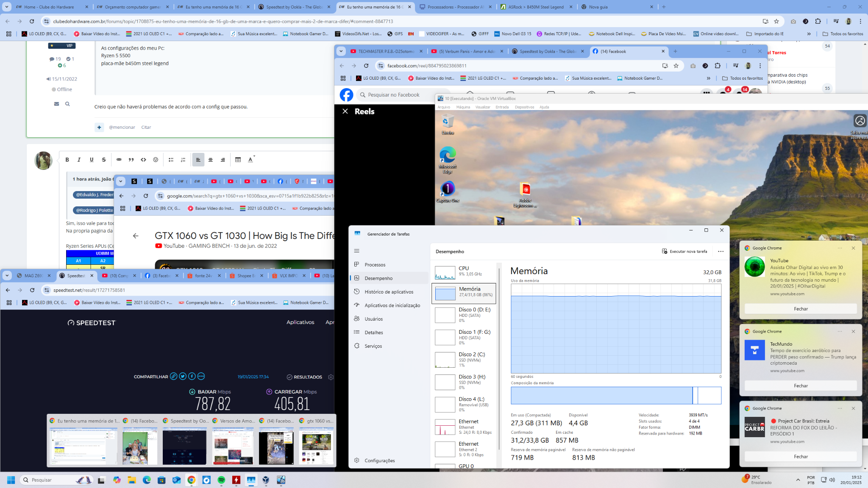868x488 pixels.
Task: Enable left text alignment in editor
Action: click(198, 160)
